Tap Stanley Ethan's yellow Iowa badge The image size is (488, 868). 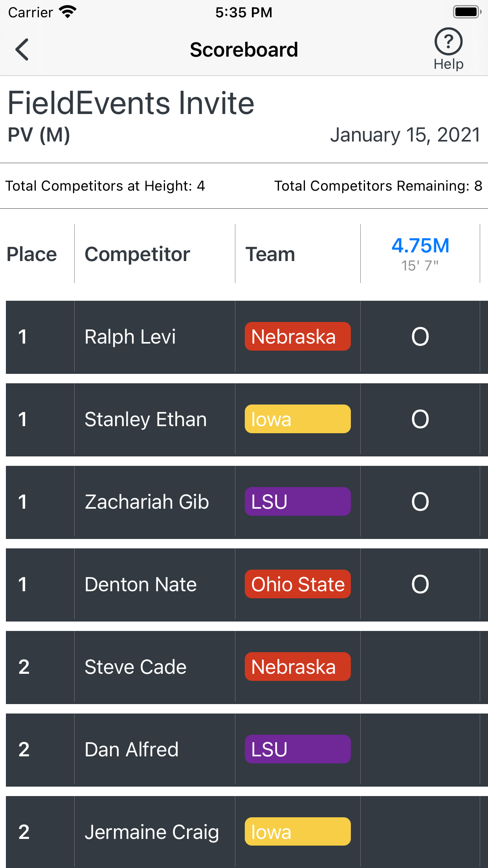click(x=297, y=419)
